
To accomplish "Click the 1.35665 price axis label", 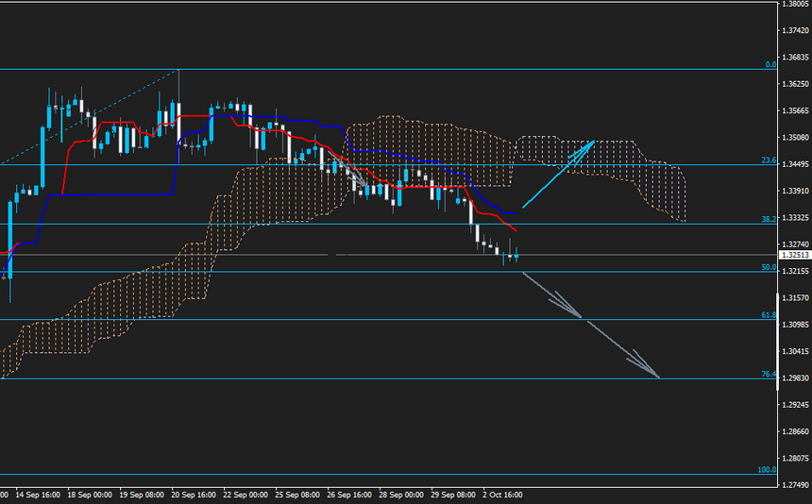I will click(795, 110).
